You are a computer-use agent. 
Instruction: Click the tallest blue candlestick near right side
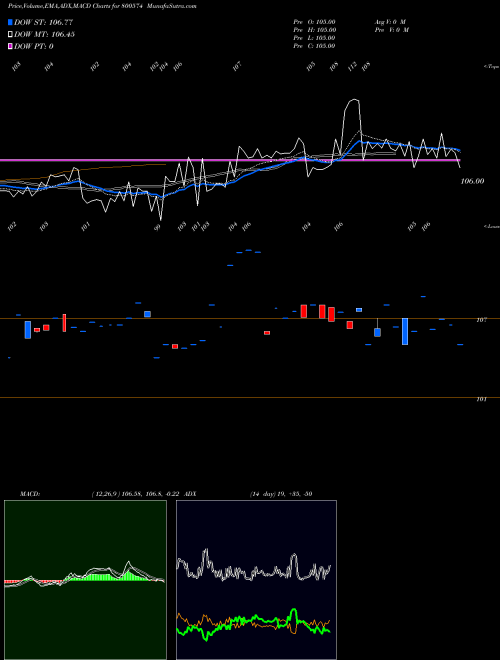click(x=405, y=331)
